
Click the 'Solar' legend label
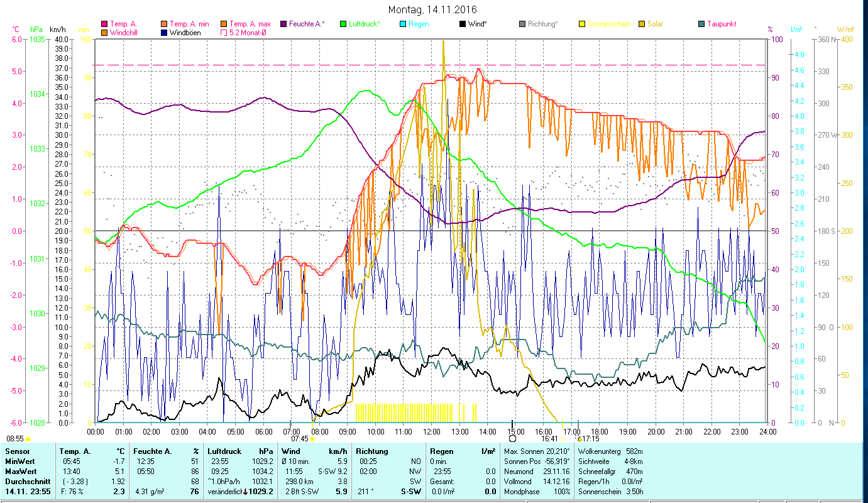coord(656,24)
